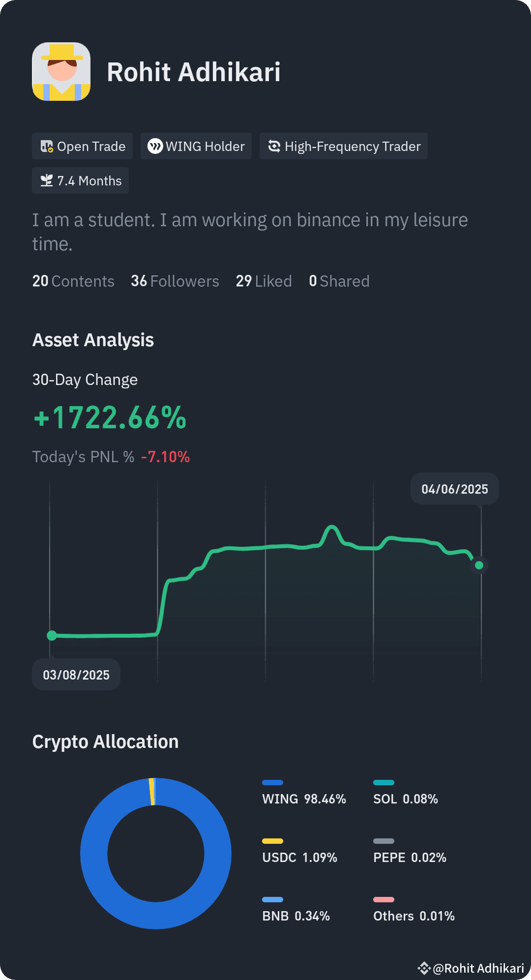The height and width of the screenshot is (980, 531).
Task: Click the blue WING legend swatch
Action: point(273,782)
